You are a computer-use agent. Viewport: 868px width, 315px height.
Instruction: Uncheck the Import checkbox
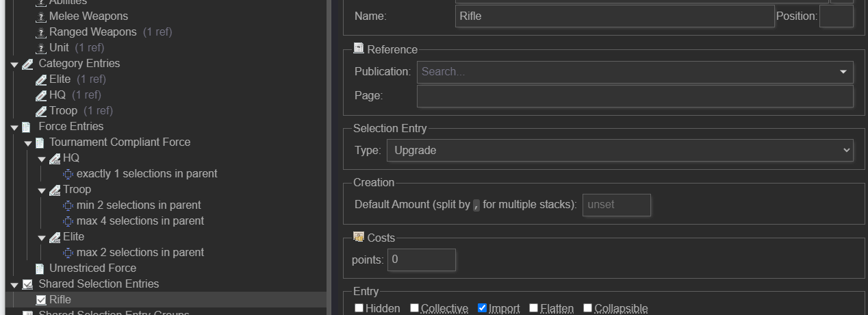[x=482, y=308]
